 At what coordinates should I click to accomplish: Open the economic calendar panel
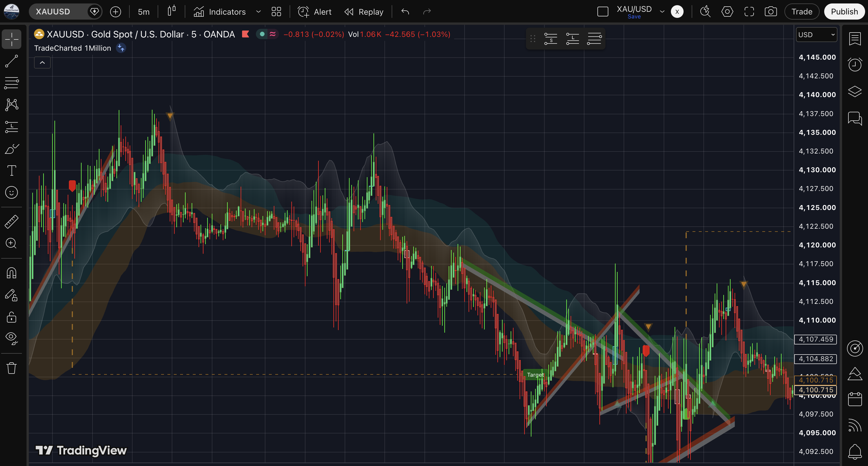tap(855, 399)
